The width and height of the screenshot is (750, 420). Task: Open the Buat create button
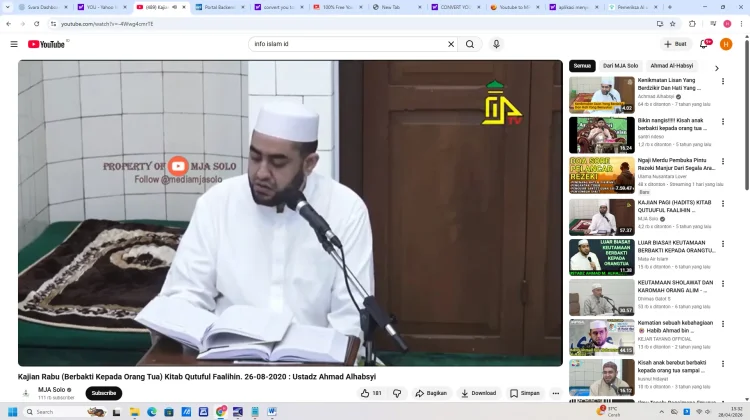coord(675,44)
